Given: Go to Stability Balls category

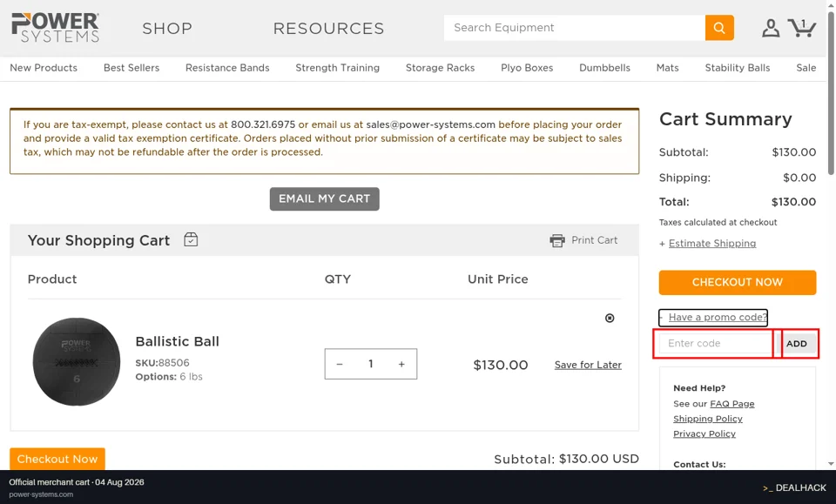Looking at the screenshot, I should (738, 68).
